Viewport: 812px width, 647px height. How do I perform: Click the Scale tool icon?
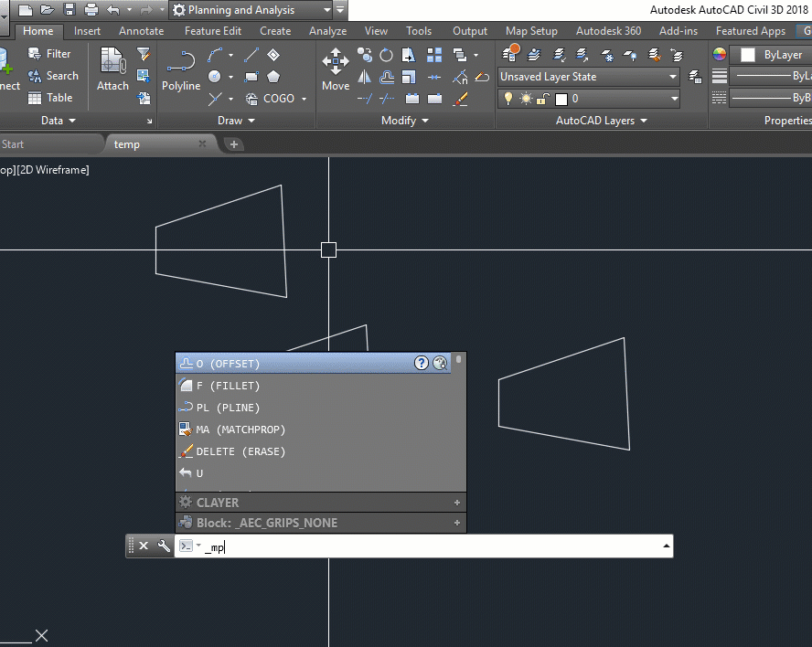409,77
